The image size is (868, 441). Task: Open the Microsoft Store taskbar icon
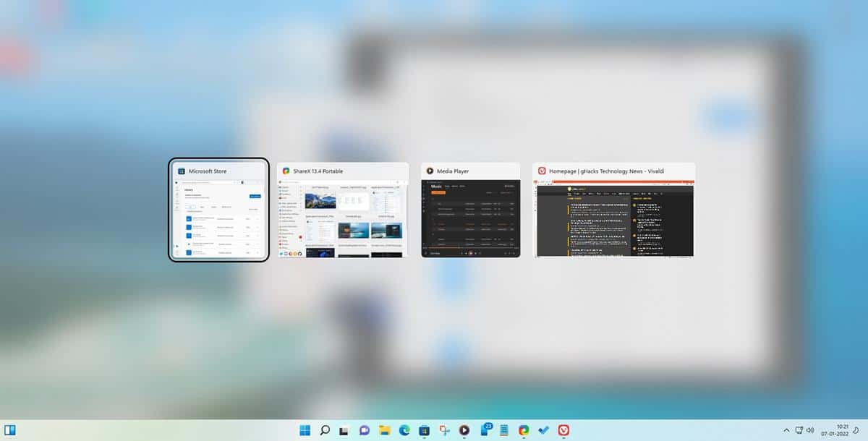click(425, 429)
